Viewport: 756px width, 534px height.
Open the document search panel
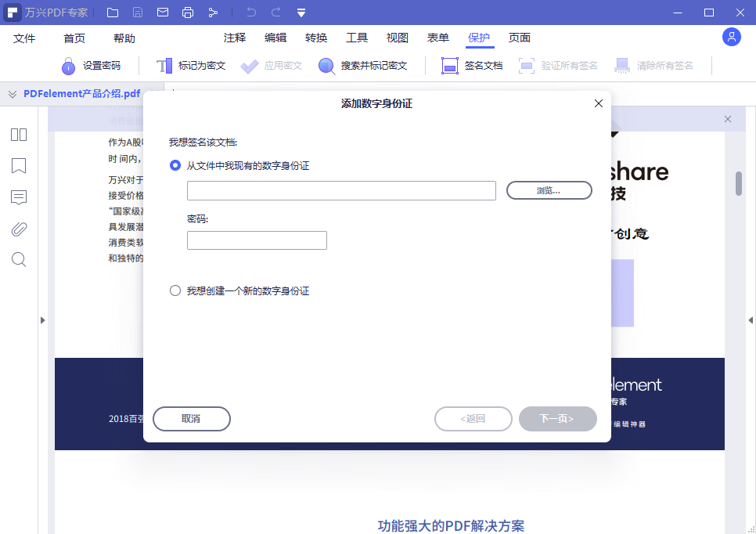18,259
